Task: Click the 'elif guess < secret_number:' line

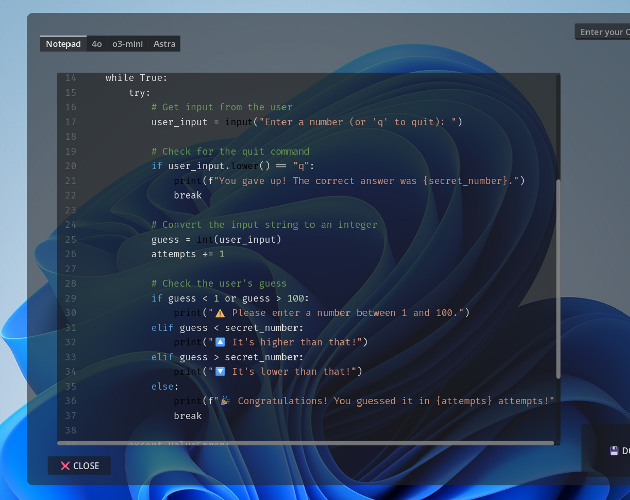Action: 227,328
